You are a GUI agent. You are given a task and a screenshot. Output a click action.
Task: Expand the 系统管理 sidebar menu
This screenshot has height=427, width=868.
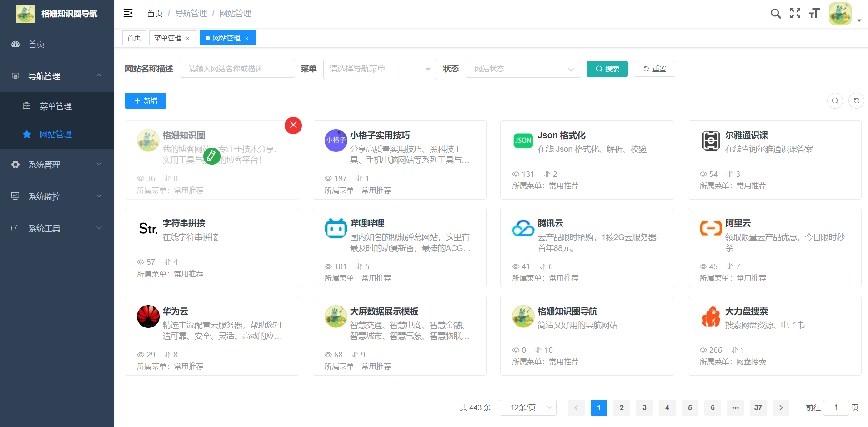(57, 165)
